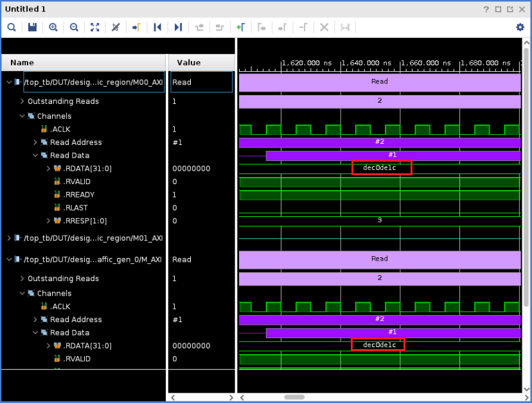Viewport: 532px width, 403px height.
Task: Click the Delete All Markers icon
Action: click(324, 27)
